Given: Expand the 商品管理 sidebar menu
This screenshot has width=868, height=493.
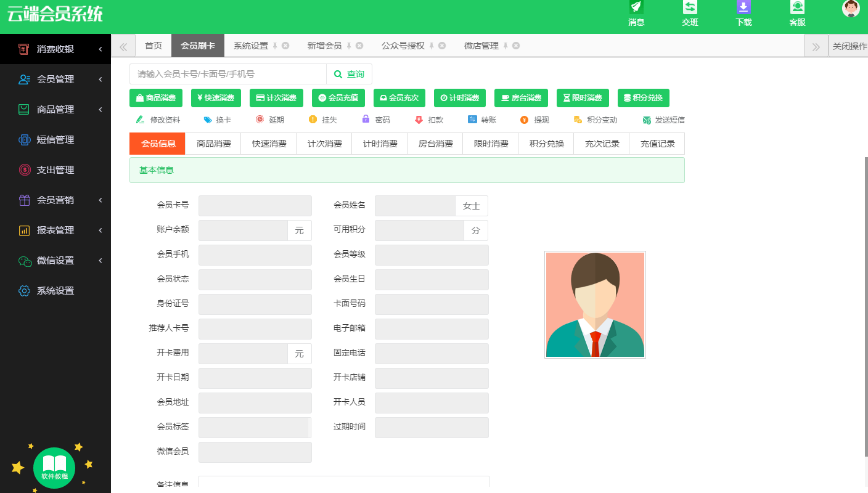Looking at the screenshot, I should [x=55, y=109].
